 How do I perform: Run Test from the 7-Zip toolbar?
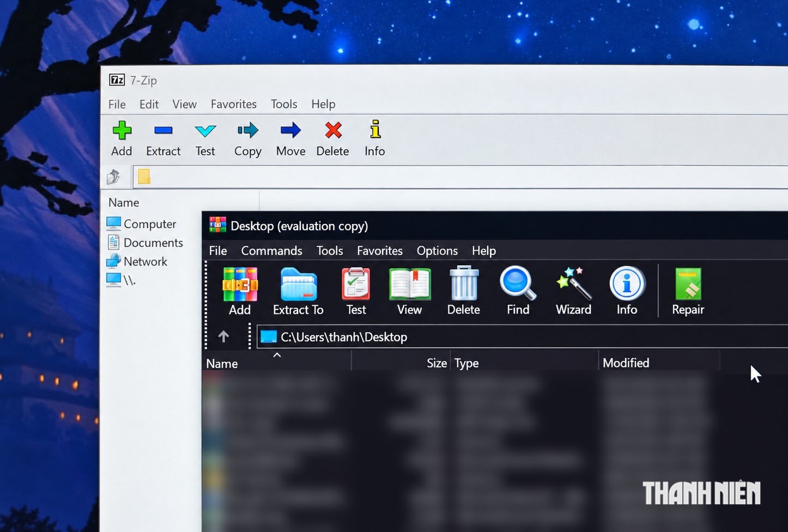(205, 131)
